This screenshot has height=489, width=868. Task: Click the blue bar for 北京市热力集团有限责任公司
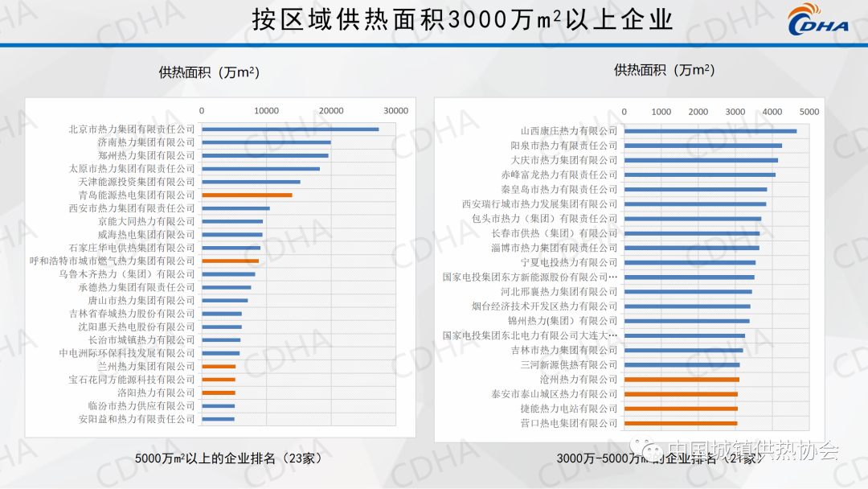[x=291, y=129]
